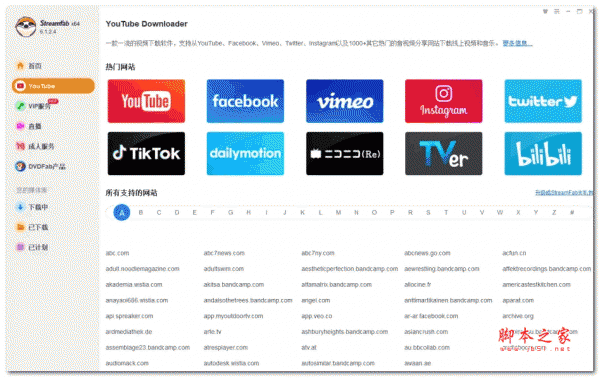The width and height of the screenshot is (600, 378).
Task: Open the Instagram site tile
Action: pos(443,101)
